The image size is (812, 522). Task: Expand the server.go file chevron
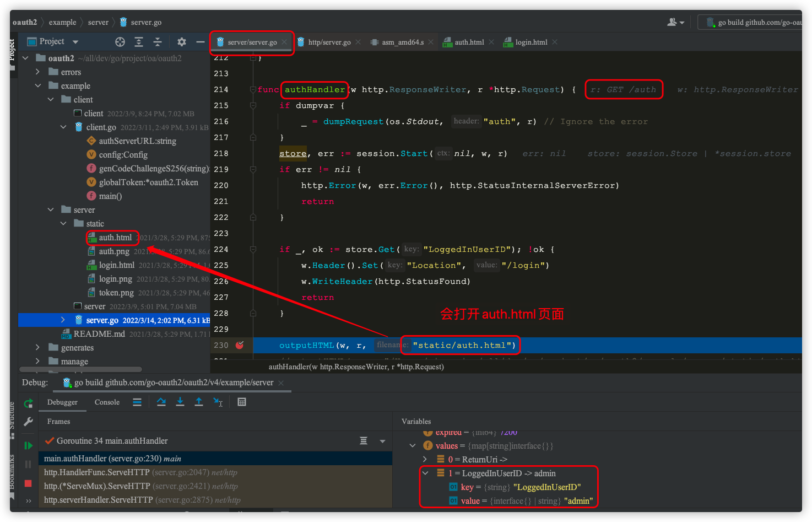pyautogui.click(x=63, y=320)
